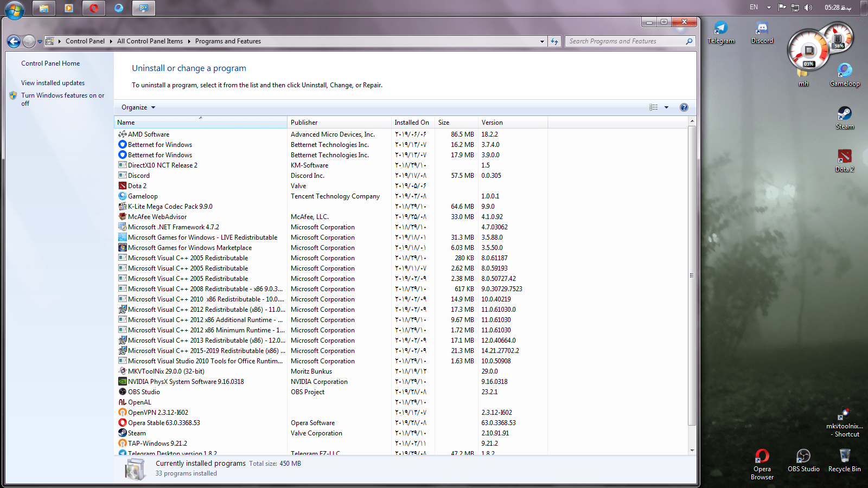Click the McAfee WebAdvisor icon in the list

[x=123, y=217]
